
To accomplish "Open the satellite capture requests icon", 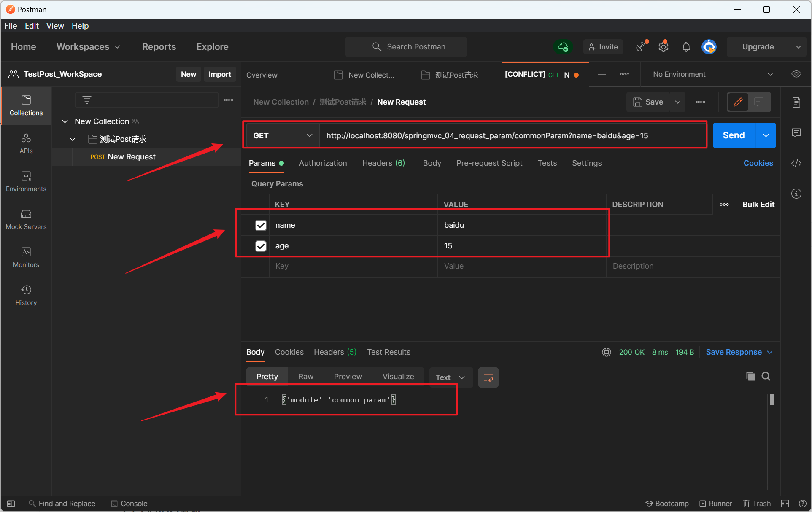I will (x=642, y=46).
